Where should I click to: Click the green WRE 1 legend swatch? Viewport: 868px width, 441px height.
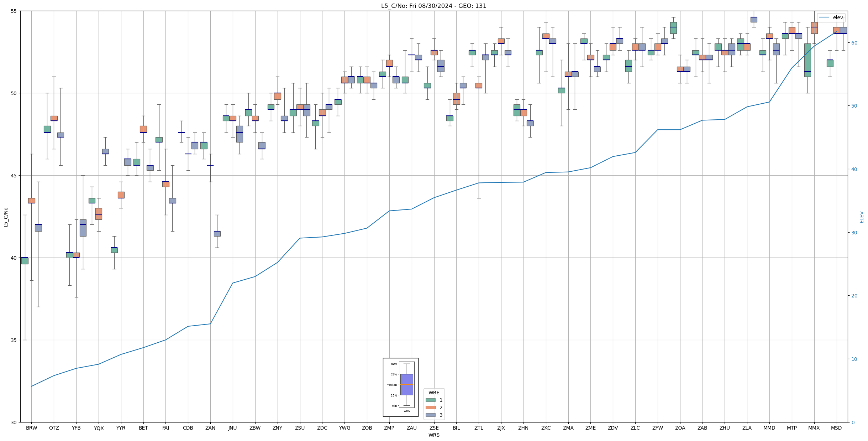point(430,400)
